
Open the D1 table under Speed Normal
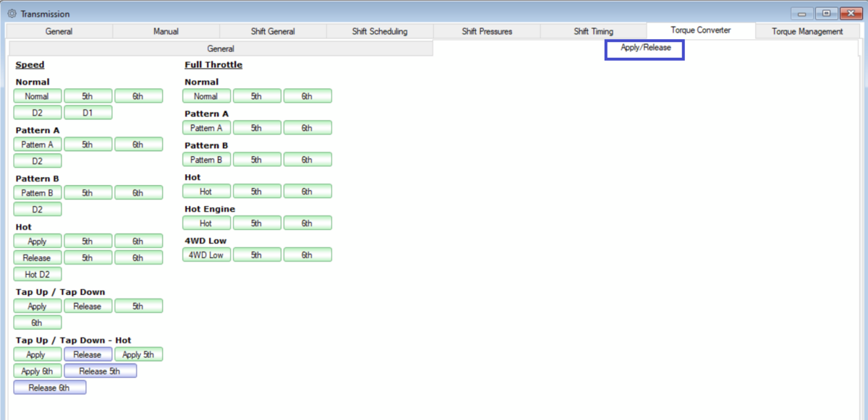click(x=88, y=113)
